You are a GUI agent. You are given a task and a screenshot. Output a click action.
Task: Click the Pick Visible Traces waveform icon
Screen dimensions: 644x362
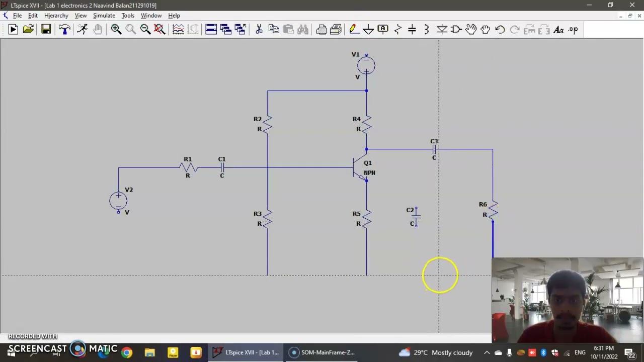[178, 30]
